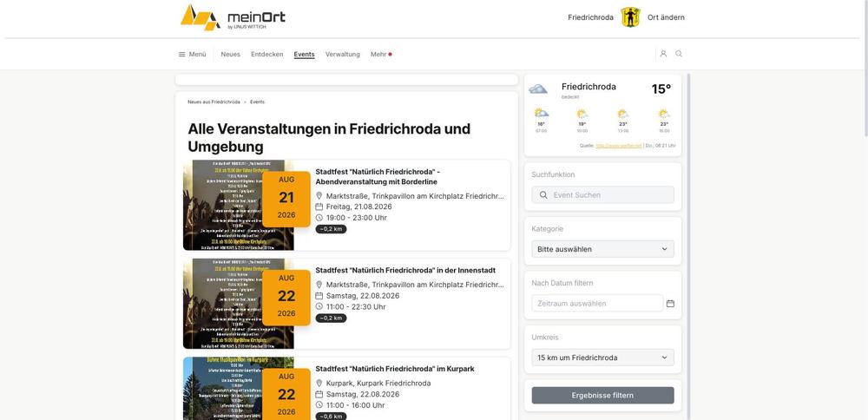Click the ~0,6 km distance badge
This screenshot has height=420, width=868.
[331, 417]
